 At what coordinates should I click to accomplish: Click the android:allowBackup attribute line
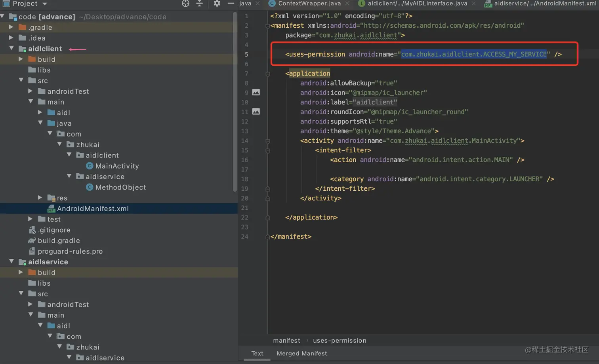(349, 83)
